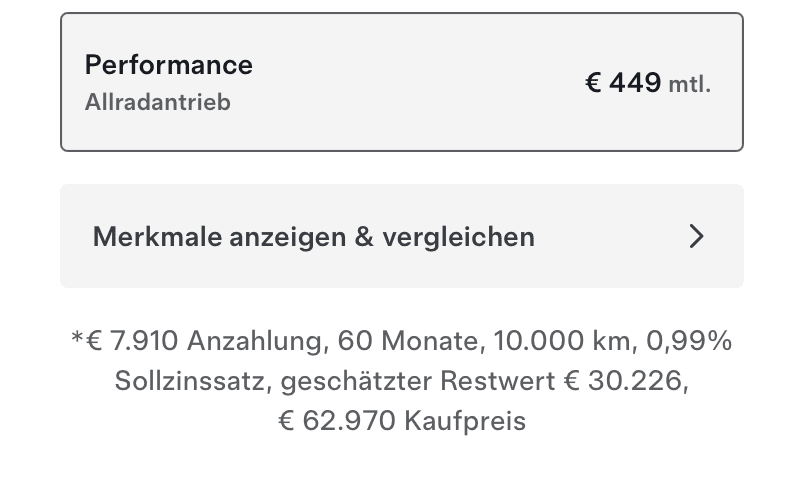Select the Performance option card
Viewport: 794px width, 478px height.
click(x=401, y=82)
